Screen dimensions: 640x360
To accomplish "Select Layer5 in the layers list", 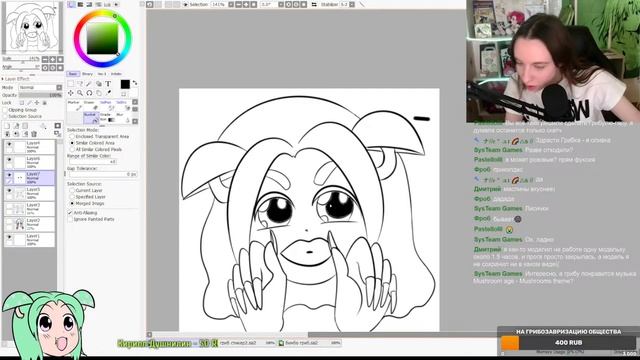I will [x=29, y=193].
